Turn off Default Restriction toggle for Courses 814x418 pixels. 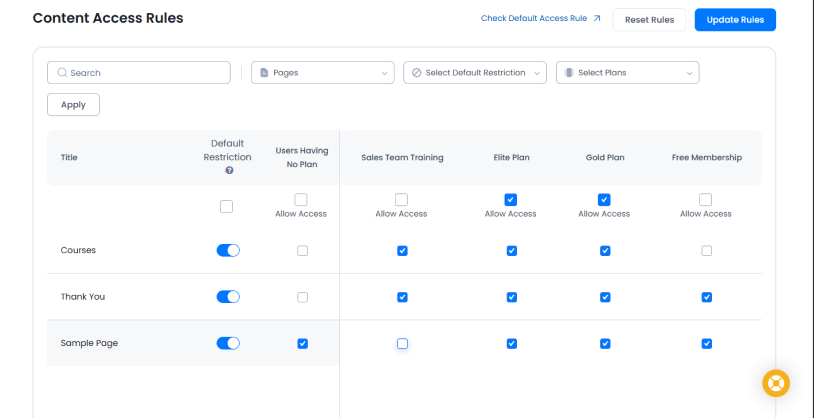point(228,250)
